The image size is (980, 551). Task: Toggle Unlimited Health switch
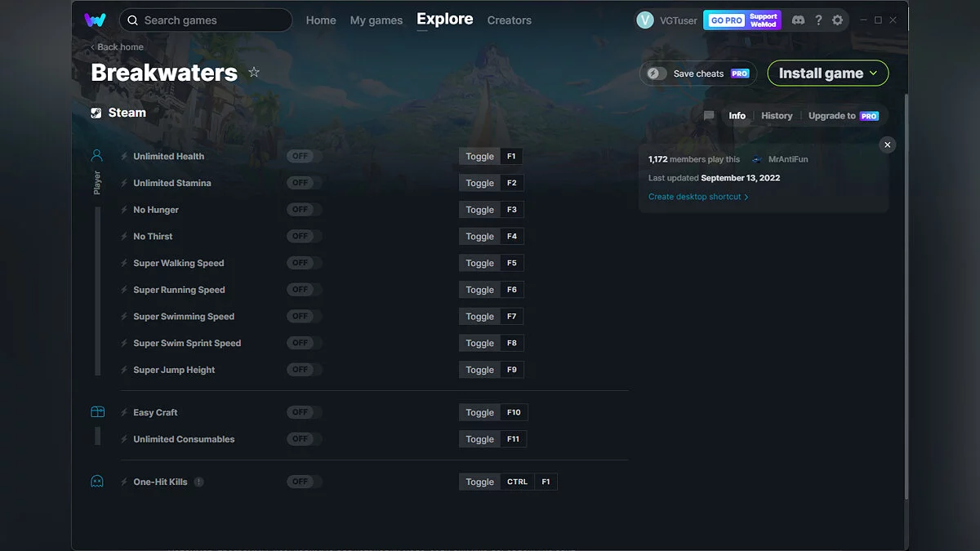click(304, 156)
